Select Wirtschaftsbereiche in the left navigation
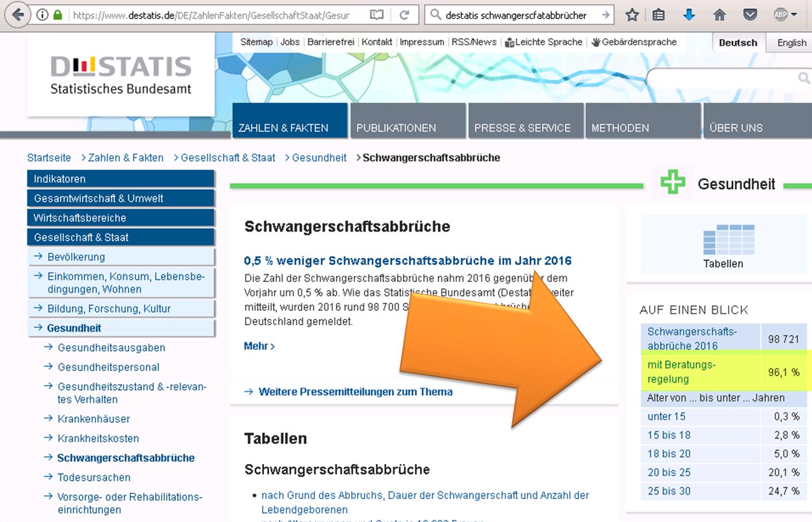Image resolution: width=812 pixels, height=522 pixels. (x=121, y=218)
